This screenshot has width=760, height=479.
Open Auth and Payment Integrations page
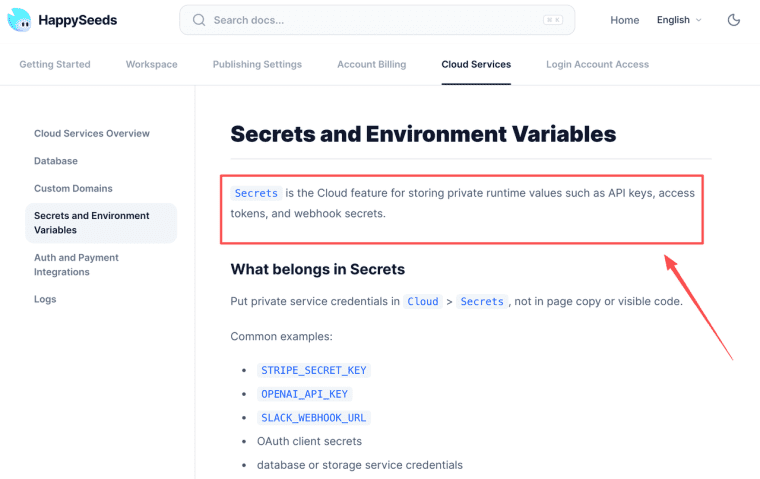point(76,265)
